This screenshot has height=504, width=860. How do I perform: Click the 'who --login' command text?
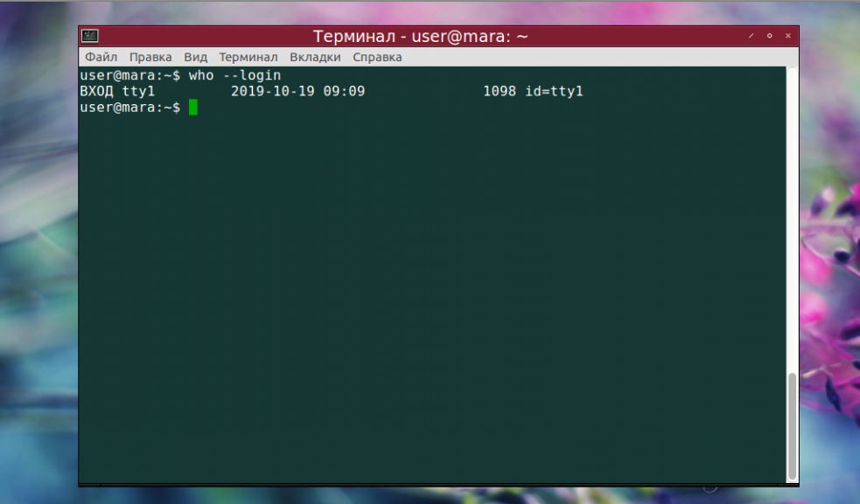point(234,75)
